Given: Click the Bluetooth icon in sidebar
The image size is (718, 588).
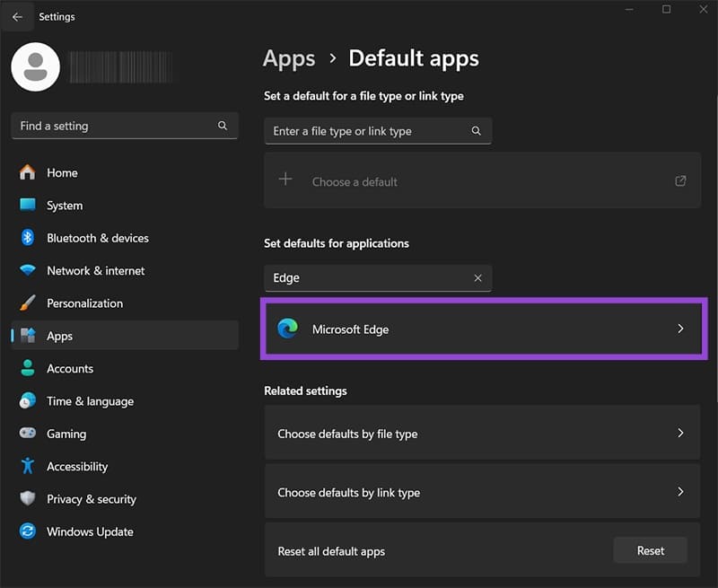Looking at the screenshot, I should (28, 238).
